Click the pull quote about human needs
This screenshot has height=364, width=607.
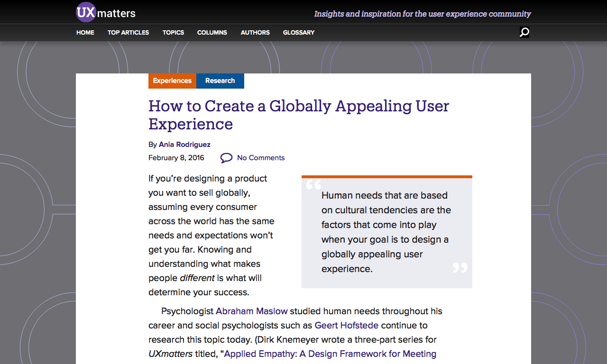(387, 232)
